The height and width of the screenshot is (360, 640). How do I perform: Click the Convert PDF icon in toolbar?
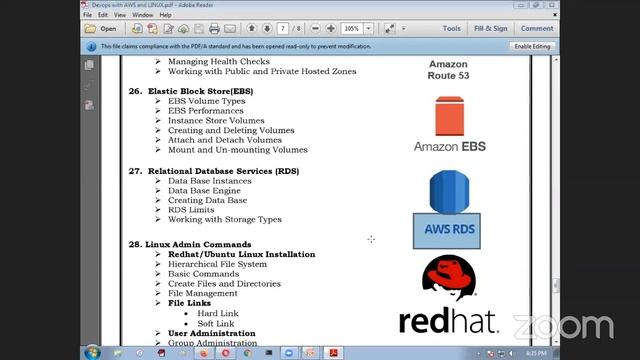click(152, 29)
